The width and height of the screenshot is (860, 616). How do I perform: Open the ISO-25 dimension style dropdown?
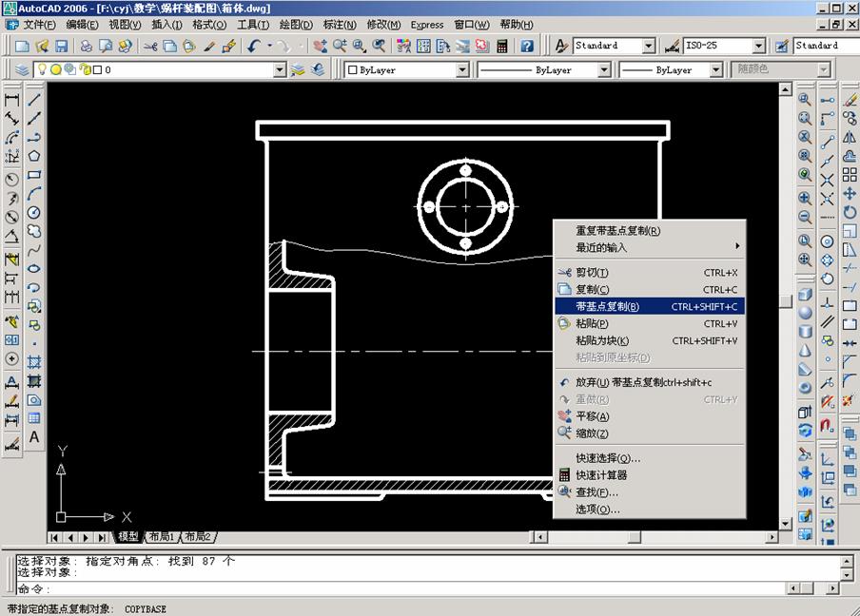[758, 45]
